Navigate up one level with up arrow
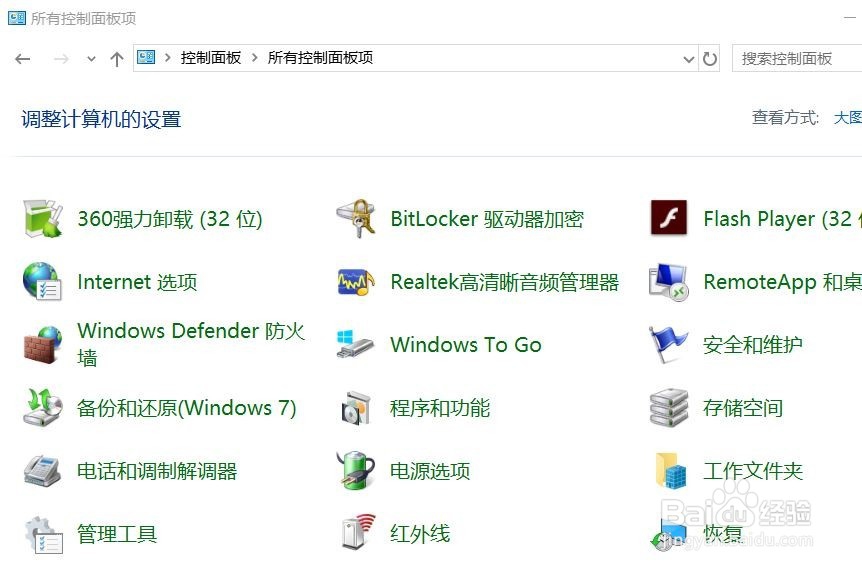The image size is (862, 570). [117, 59]
